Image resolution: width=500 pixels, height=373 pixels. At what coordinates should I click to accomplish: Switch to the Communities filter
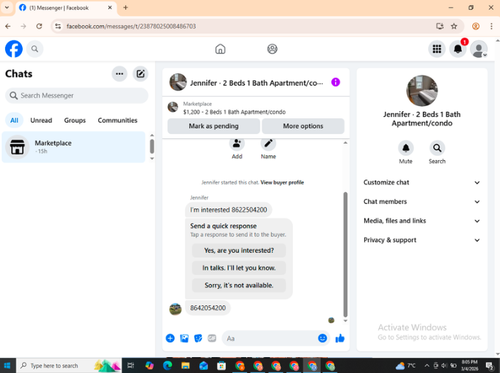point(117,120)
